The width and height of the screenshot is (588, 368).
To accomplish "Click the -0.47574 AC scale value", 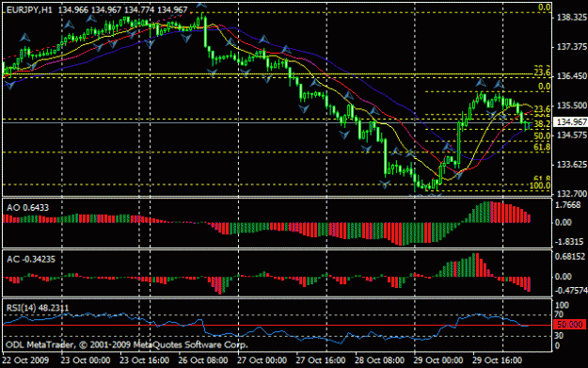I will coord(570,291).
